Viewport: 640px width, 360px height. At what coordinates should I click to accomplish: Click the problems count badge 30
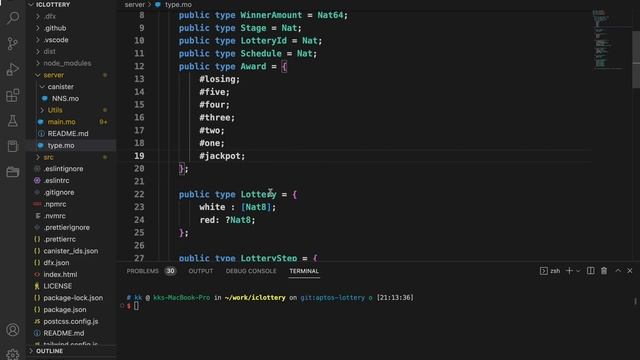point(170,271)
